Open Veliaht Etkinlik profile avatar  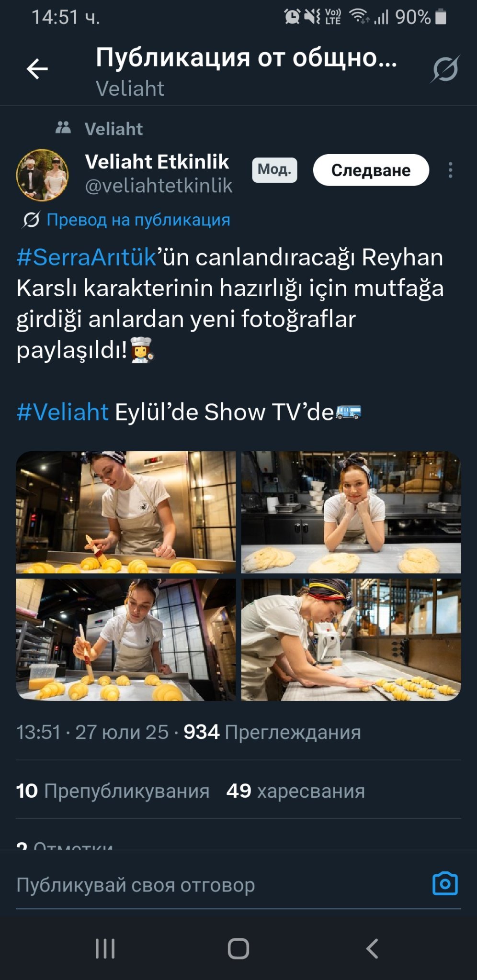click(43, 175)
